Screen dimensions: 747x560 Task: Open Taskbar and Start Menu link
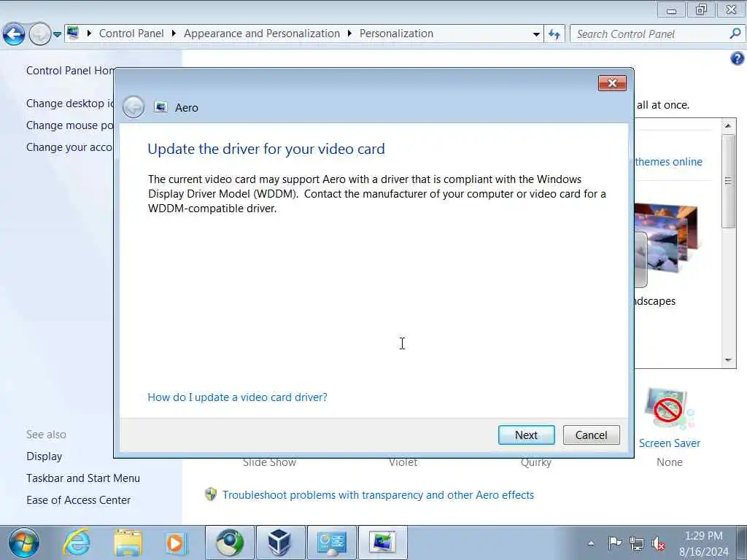pyautogui.click(x=83, y=478)
